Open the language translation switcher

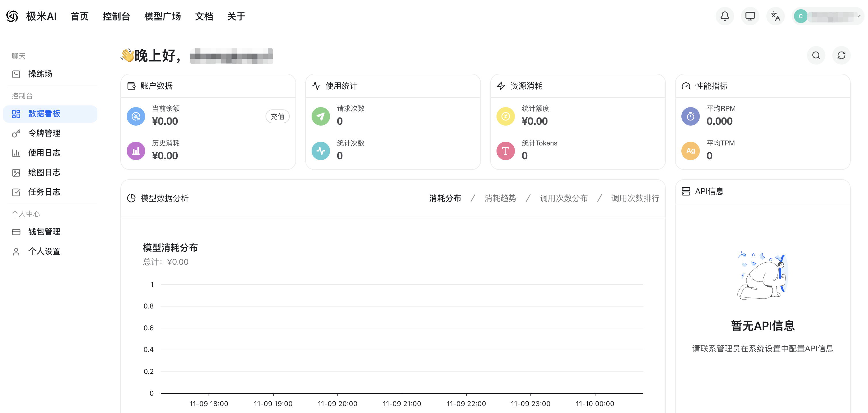click(775, 16)
